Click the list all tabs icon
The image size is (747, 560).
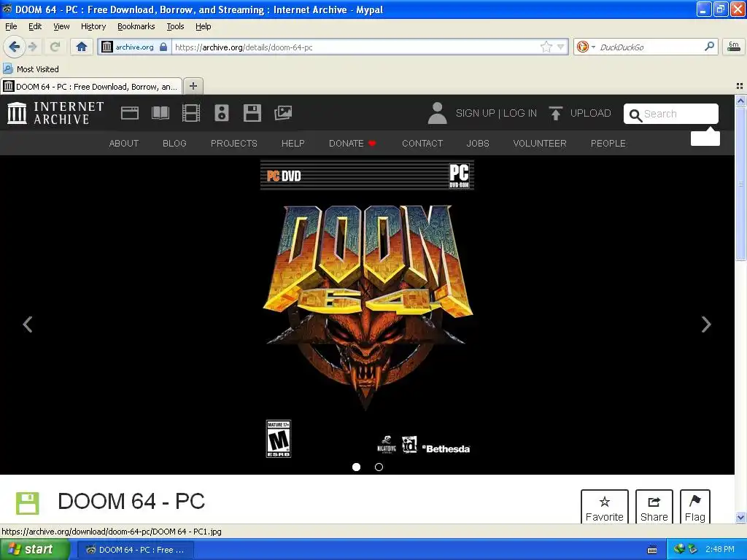click(x=740, y=86)
